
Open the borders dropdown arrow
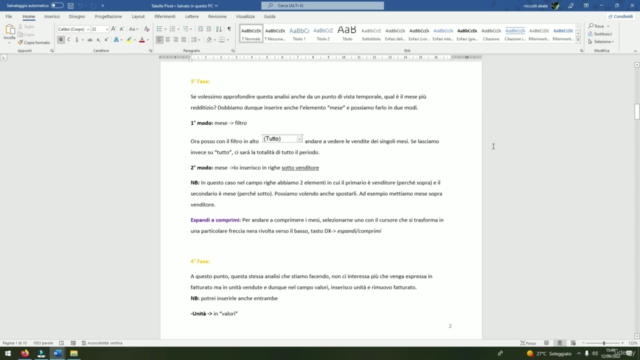(x=227, y=40)
